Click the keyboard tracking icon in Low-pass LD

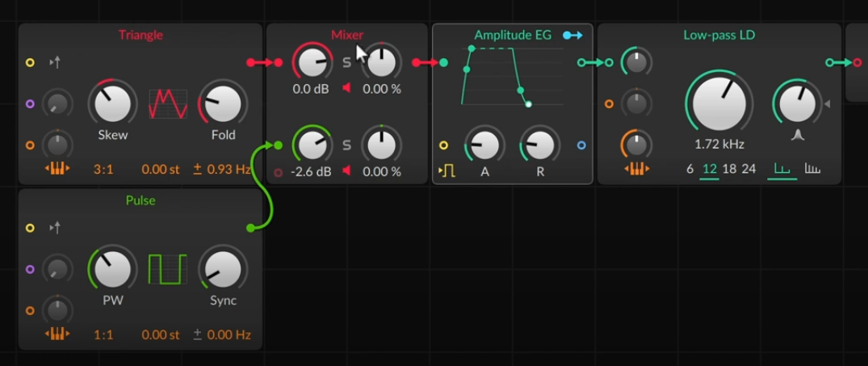coord(636,169)
